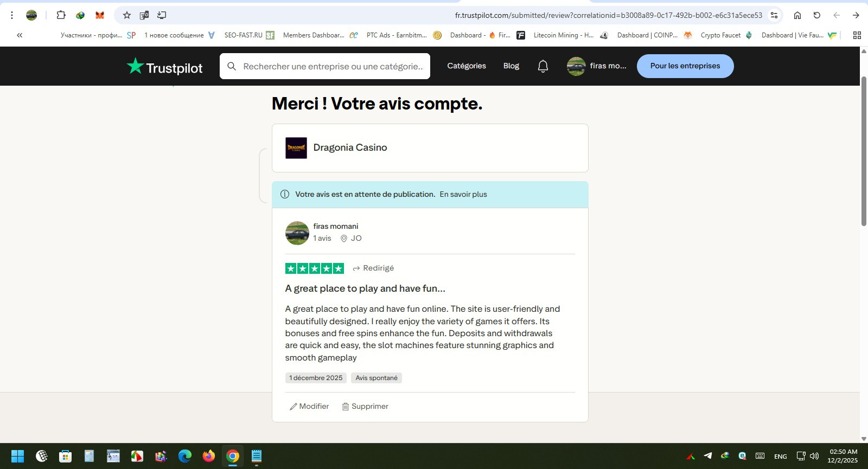Open Calculator from taskbar
The height and width of the screenshot is (469, 868).
coord(90,456)
